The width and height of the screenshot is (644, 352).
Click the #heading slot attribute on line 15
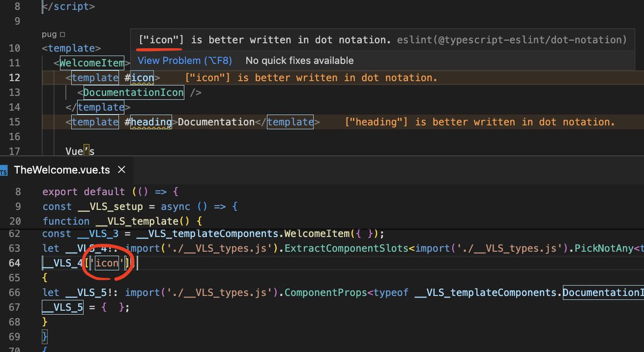[150, 122]
